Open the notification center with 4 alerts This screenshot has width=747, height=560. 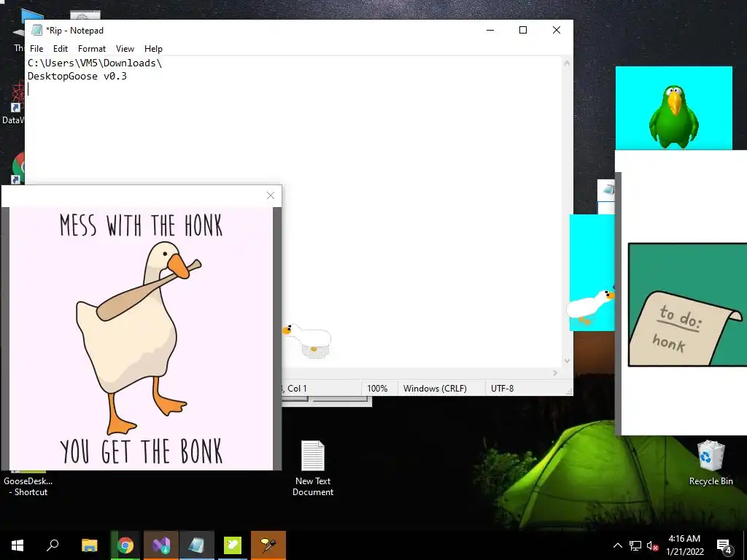coord(724,546)
